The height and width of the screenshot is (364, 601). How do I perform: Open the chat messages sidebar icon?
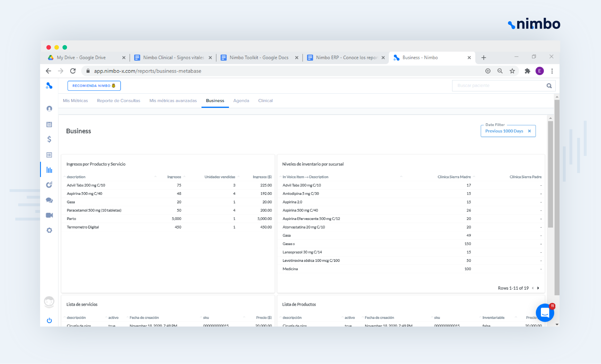tap(49, 200)
